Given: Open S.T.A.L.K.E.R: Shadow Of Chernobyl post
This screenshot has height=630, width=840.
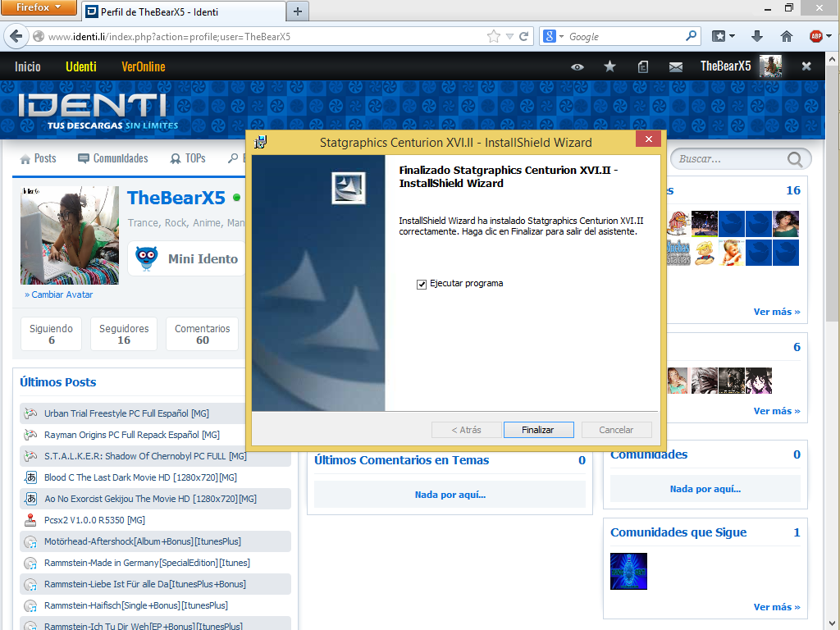Looking at the screenshot, I should (145, 456).
